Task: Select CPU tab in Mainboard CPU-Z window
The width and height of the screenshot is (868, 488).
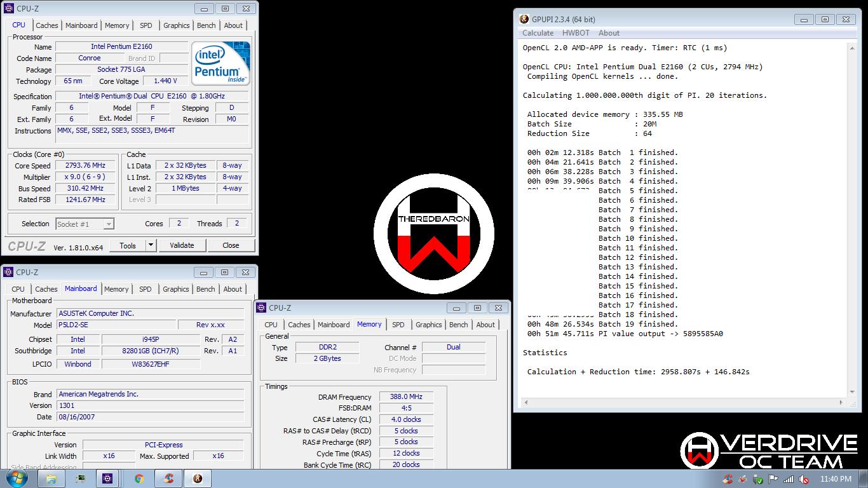Action: coord(18,289)
